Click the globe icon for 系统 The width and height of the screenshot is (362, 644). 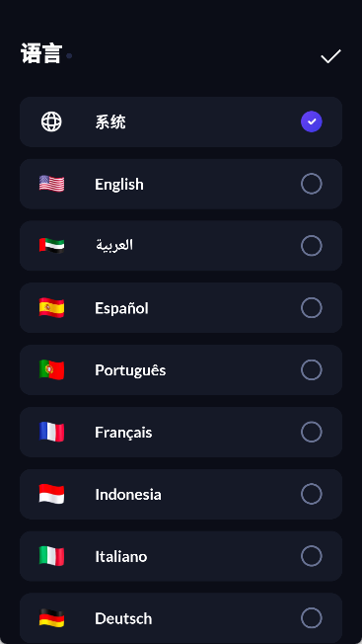pos(51,121)
